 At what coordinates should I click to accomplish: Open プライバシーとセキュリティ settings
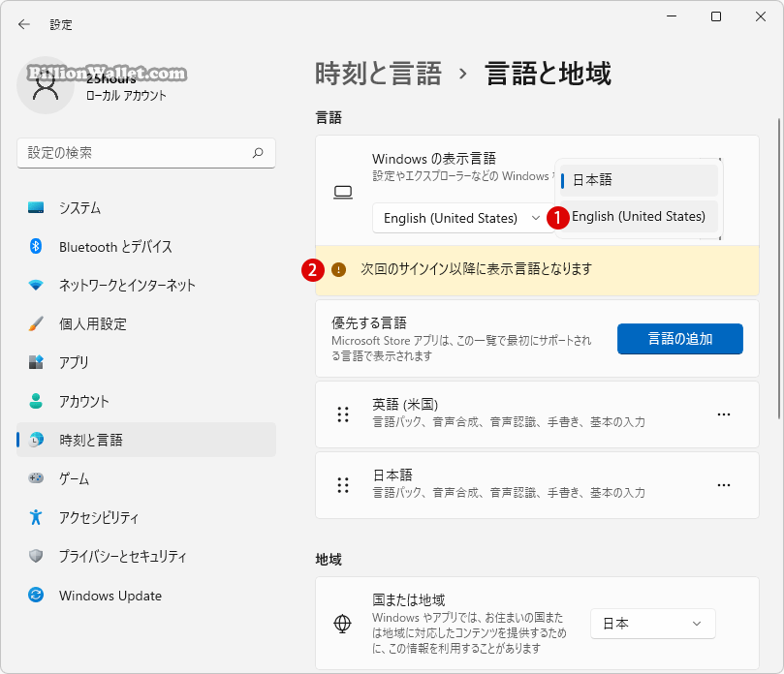point(146,556)
